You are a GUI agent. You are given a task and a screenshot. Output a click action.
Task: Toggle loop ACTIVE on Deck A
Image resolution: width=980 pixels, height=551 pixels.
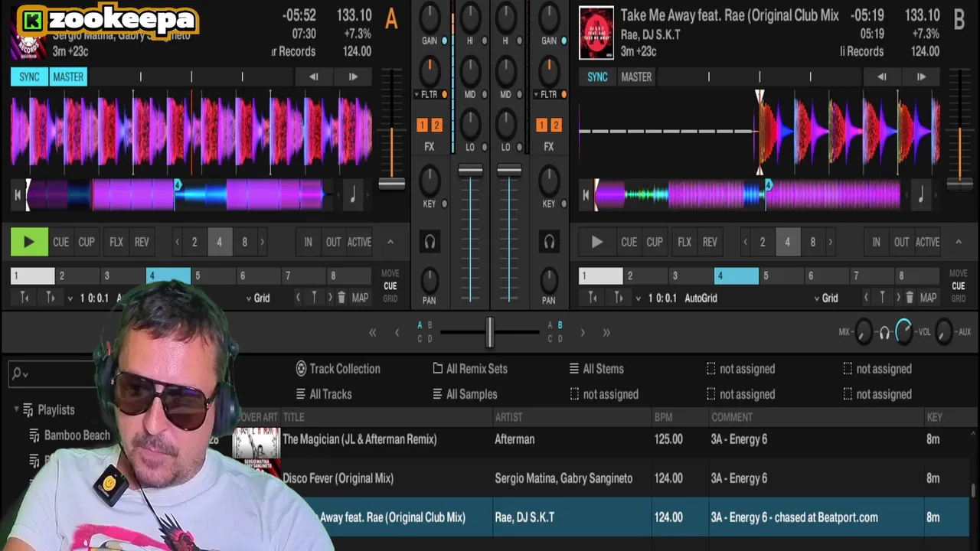pos(359,242)
